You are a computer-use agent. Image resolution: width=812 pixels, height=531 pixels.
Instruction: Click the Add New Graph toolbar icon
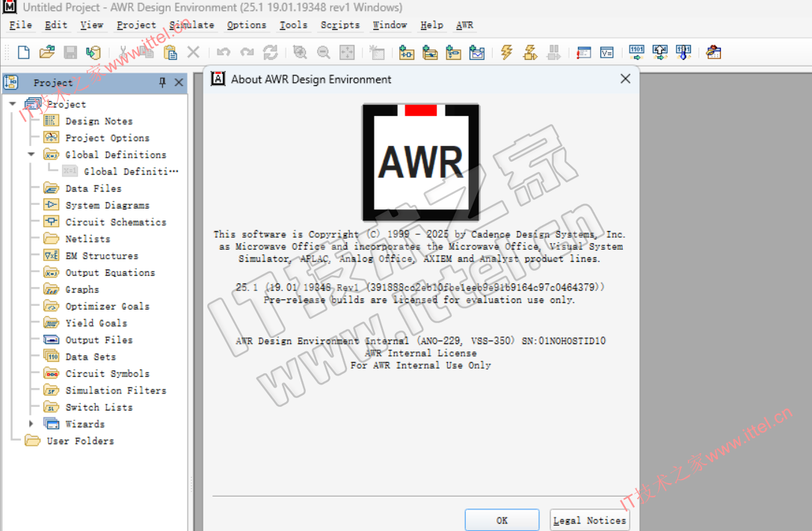pos(477,52)
